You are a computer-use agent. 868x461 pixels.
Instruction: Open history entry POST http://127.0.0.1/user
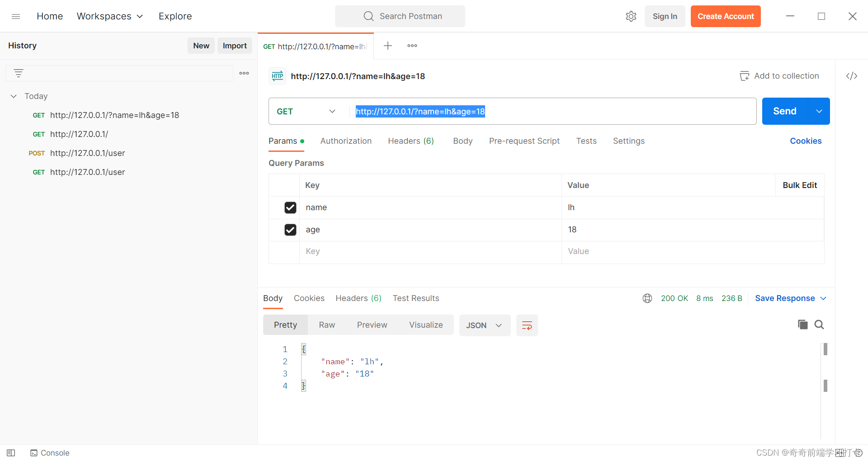click(77, 153)
